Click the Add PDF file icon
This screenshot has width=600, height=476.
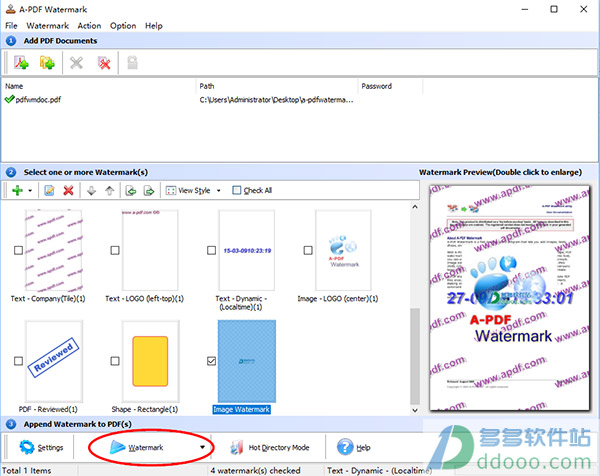tap(21, 62)
